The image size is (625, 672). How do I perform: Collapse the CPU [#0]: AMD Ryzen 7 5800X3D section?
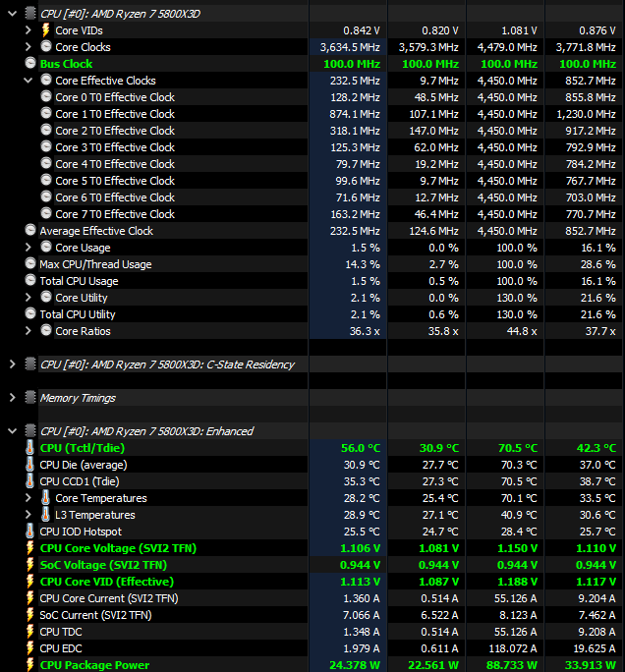[13, 14]
